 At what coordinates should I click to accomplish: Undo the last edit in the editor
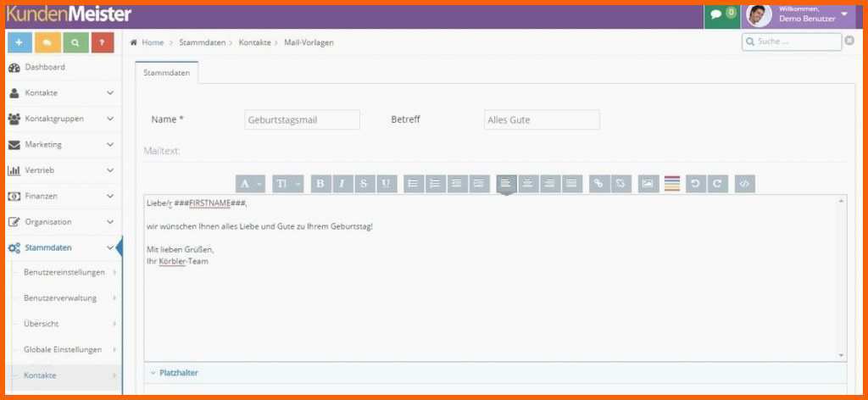click(x=695, y=184)
